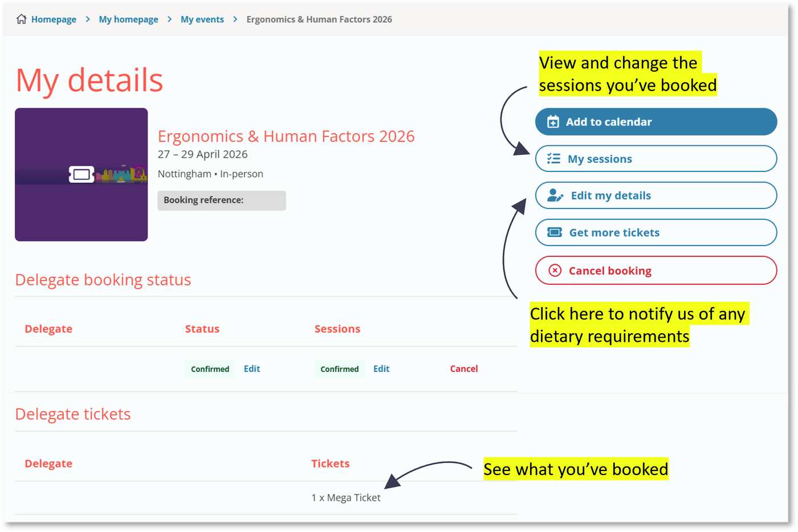The width and height of the screenshot is (798, 532).
Task: Edit the delegate booking status
Action: [x=251, y=369]
